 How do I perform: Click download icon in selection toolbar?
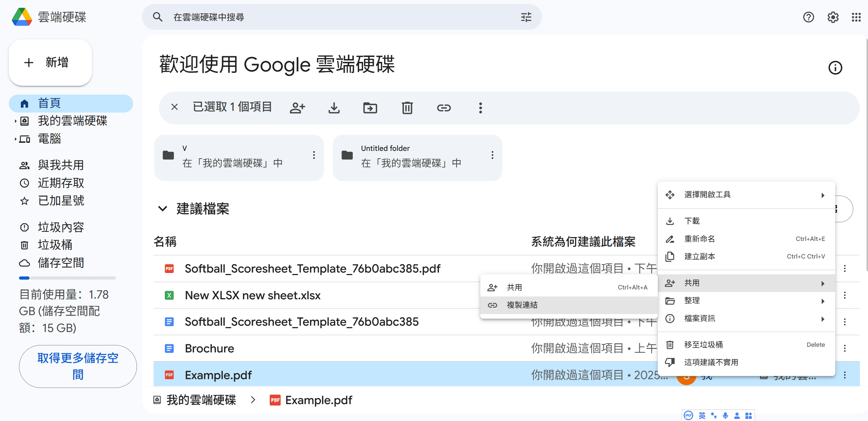click(334, 108)
